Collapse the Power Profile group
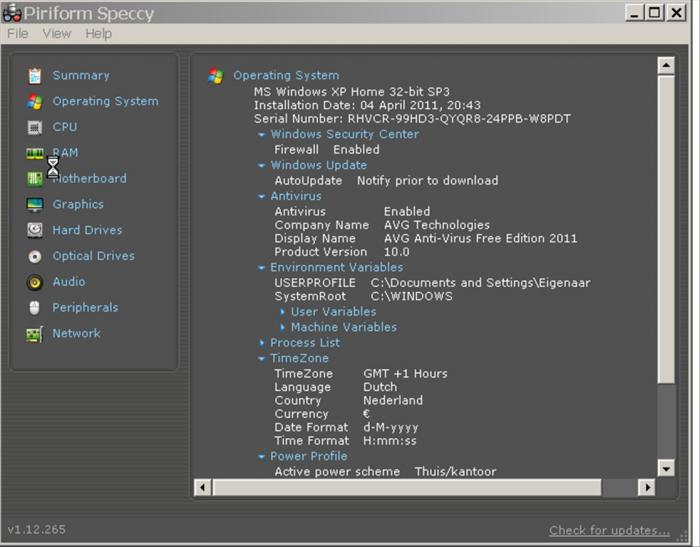 [x=262, y=457]
